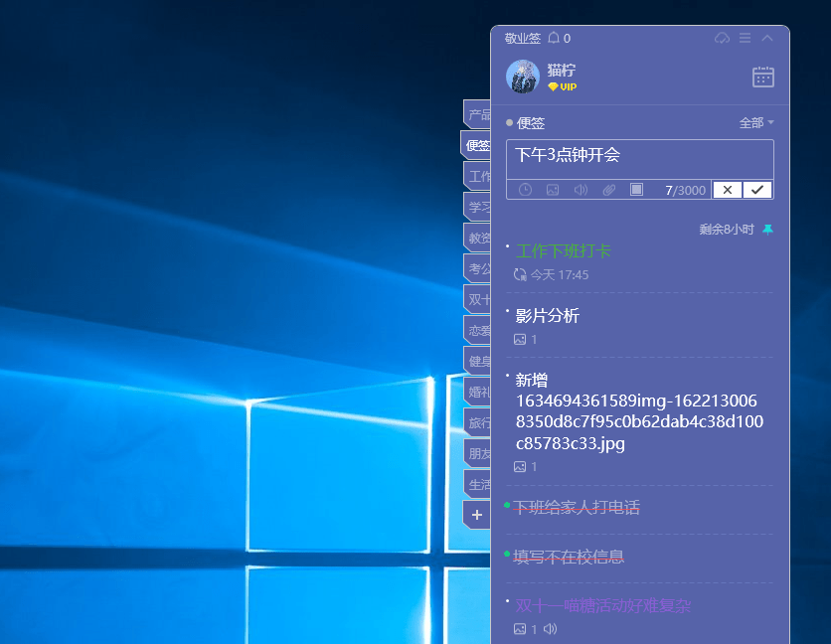The height and width of the screenshot is (644, 831).
Task: Unpin the note with the cyan pushpin
Action: coord(767,230)
